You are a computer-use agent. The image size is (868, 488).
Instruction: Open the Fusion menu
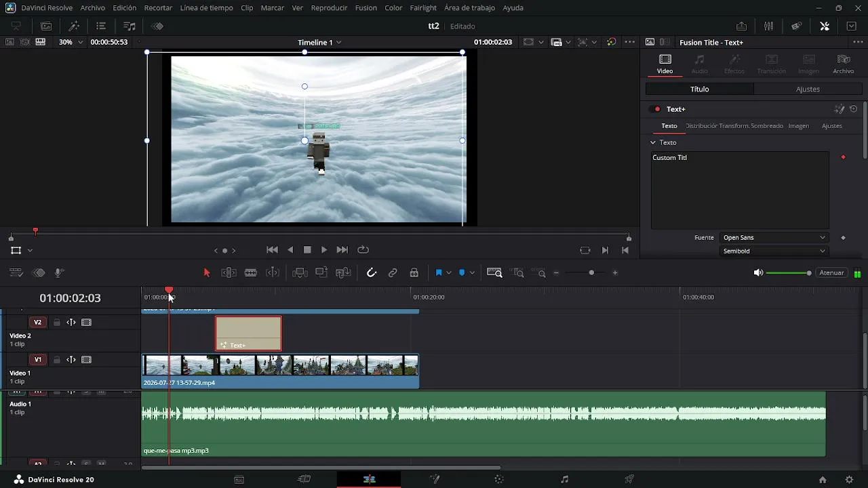pos(366,8)
